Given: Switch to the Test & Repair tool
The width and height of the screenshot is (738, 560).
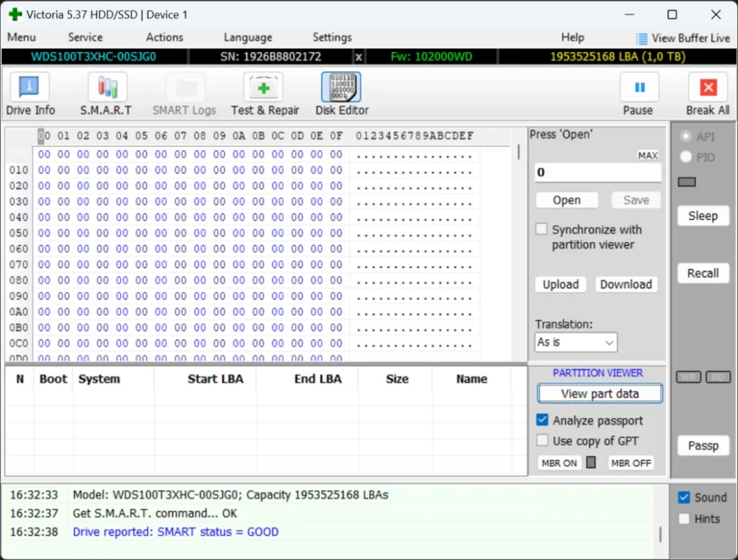Looking at the screenshot, I should click(264, 94).
